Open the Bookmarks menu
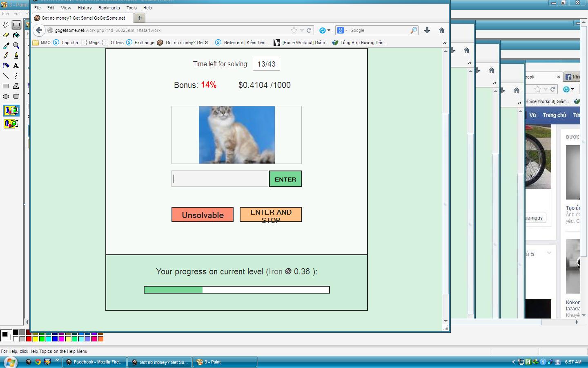 (x=109, y=8)
